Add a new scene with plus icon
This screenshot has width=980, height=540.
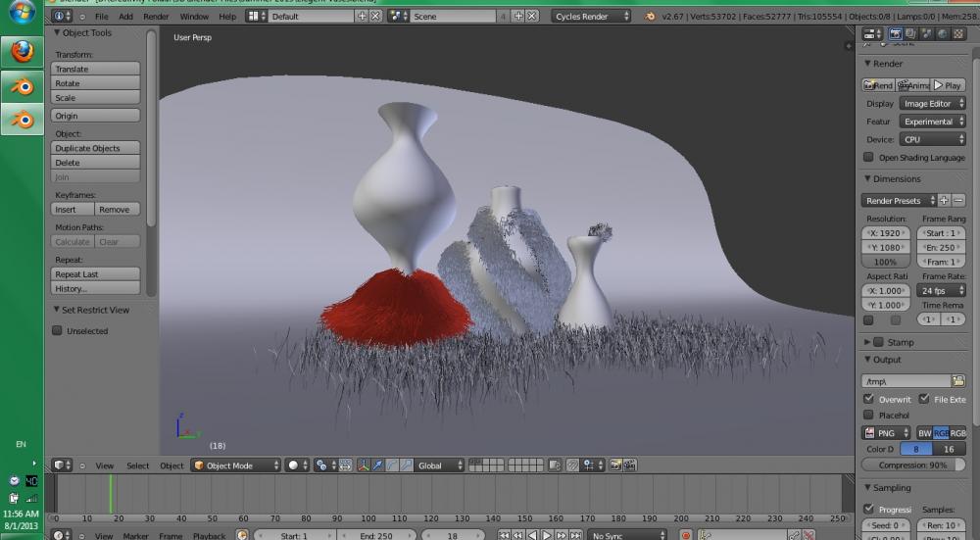click(518, 17)
